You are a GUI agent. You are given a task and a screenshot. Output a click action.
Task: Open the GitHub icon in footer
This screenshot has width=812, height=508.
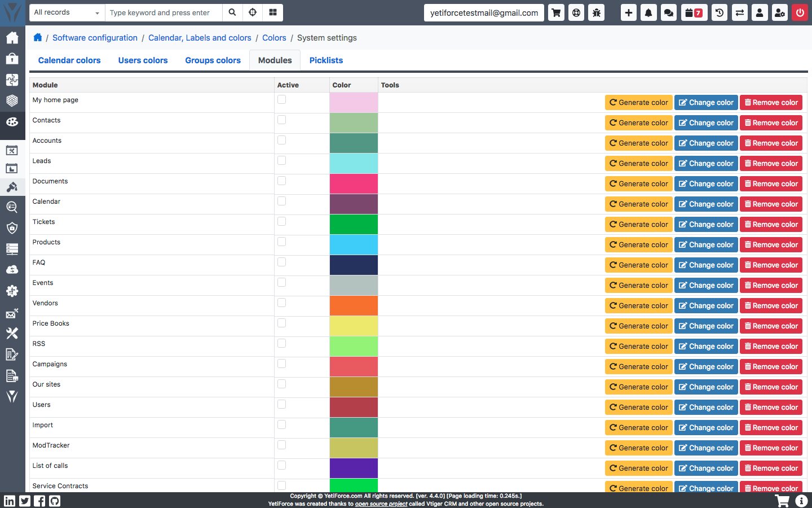[x=55, y=501]
